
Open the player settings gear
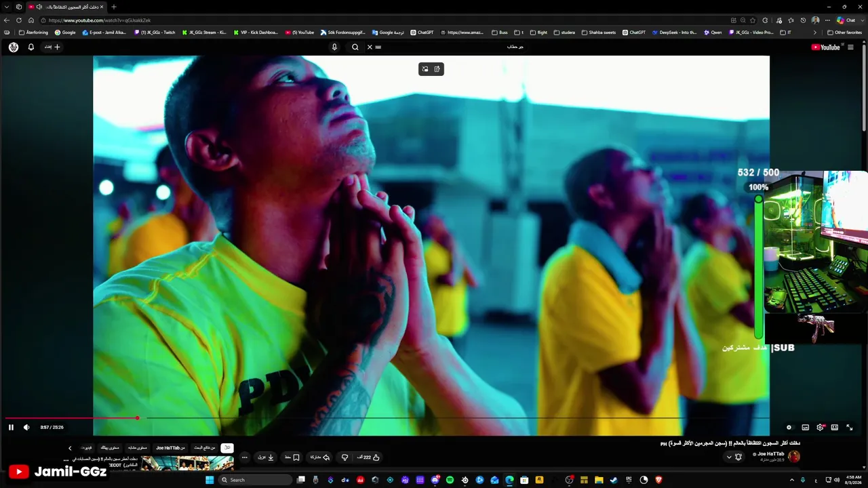point(820,427)
